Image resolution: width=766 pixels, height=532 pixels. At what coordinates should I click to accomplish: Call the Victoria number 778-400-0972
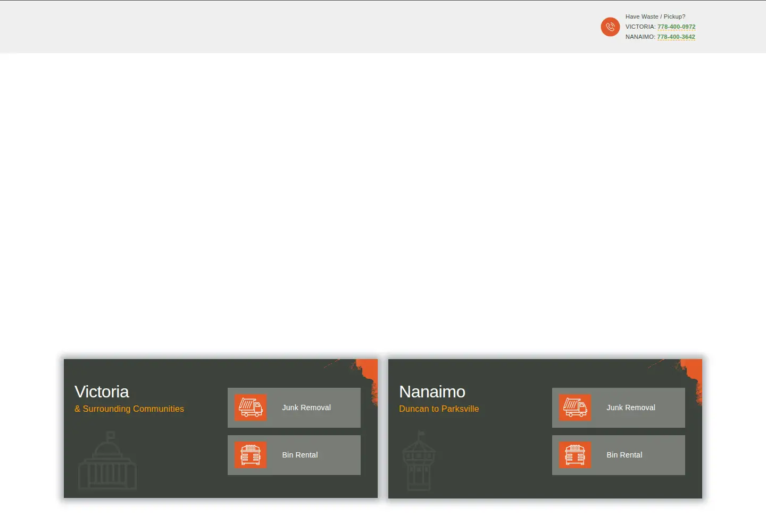[x=676, y=27]
